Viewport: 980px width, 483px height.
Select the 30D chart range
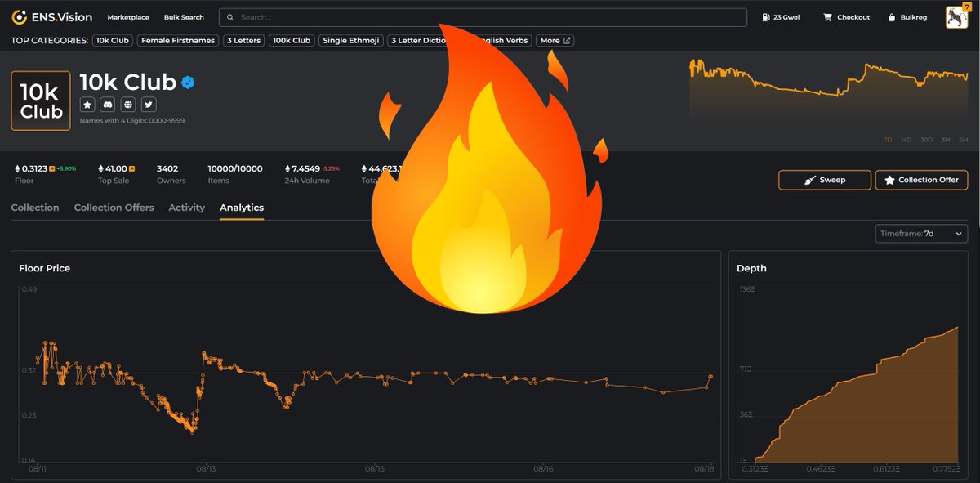tap(926, 140)
